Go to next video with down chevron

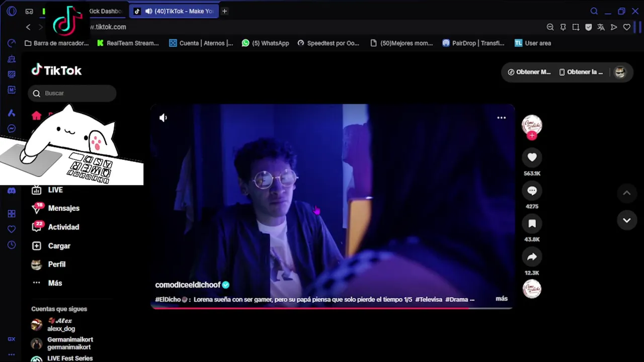coord(627,220)
